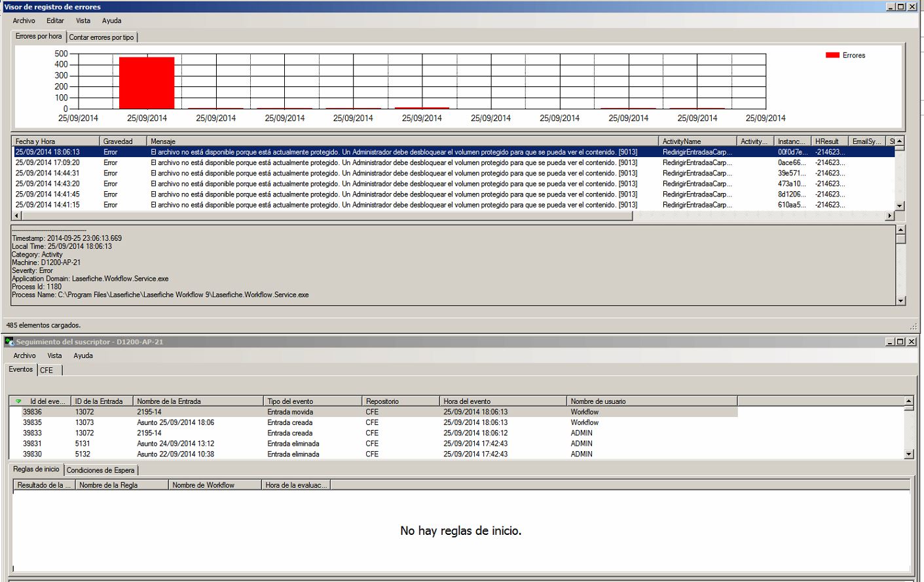
Task: Switch to Condiciones de Espera tab
Action: coord(100,470)
